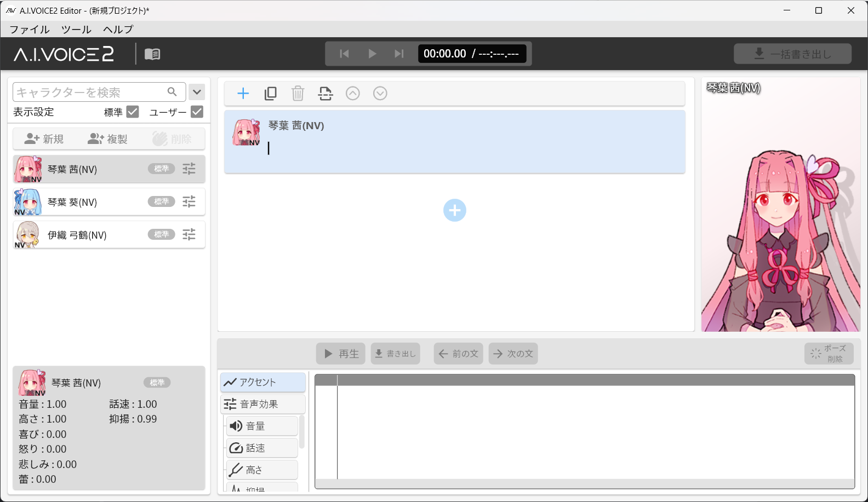Select the 音量 volume effect
This screenshot has width=868, height=502.
tap(262, 426)
